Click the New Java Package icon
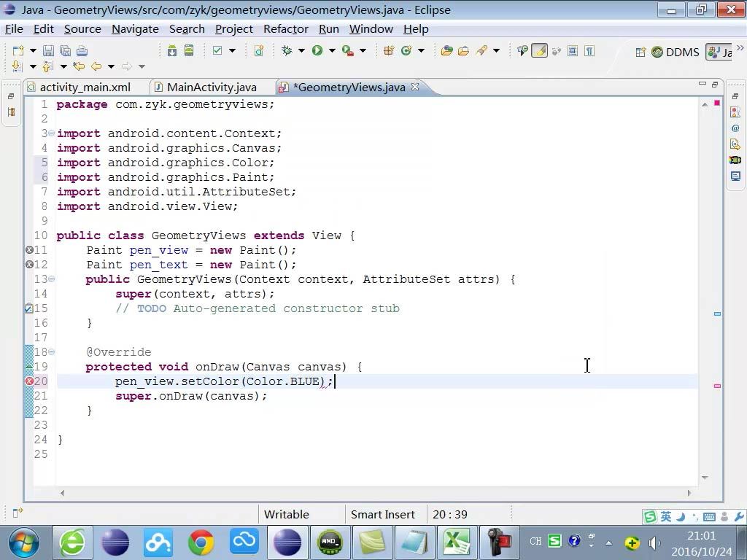The height and width of the screenshot is (560, 747). [389, 50]
